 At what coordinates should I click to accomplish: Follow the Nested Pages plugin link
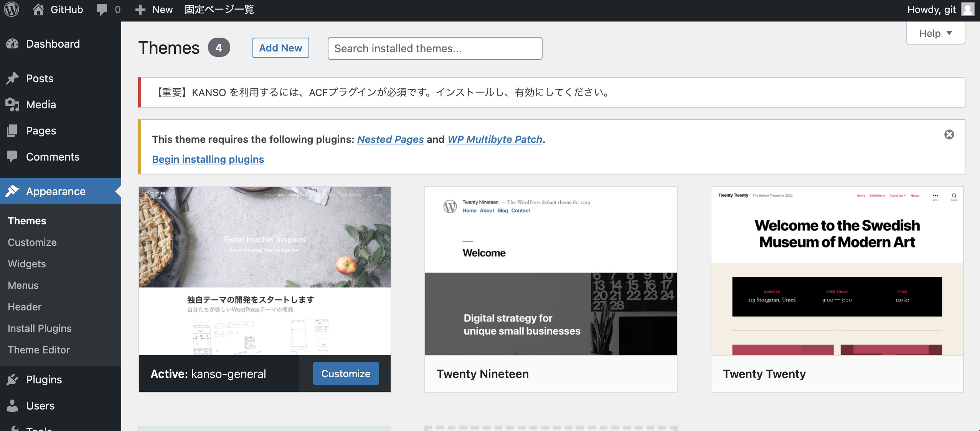[390, 139]
